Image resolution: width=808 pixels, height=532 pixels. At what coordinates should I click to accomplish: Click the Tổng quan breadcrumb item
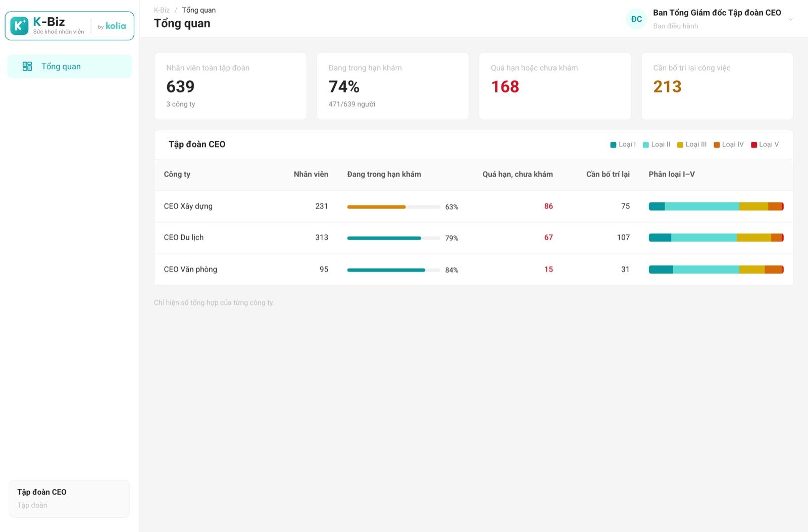199,10
